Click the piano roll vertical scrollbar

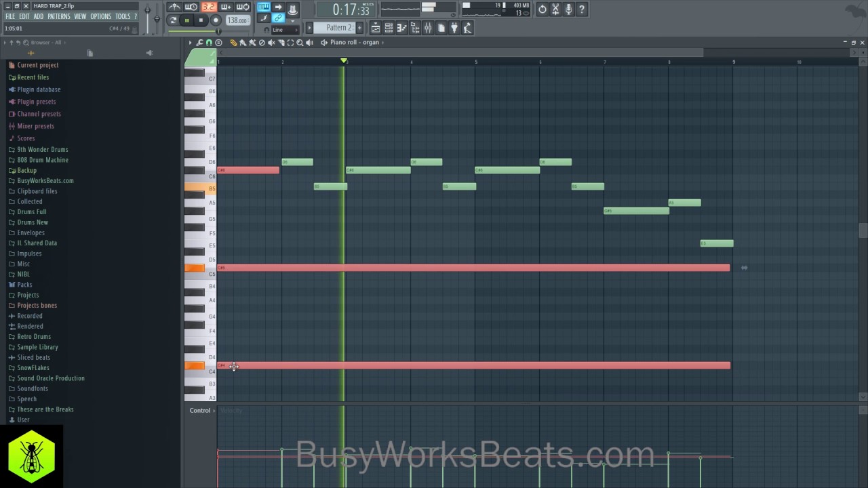[x=863, y=230]
